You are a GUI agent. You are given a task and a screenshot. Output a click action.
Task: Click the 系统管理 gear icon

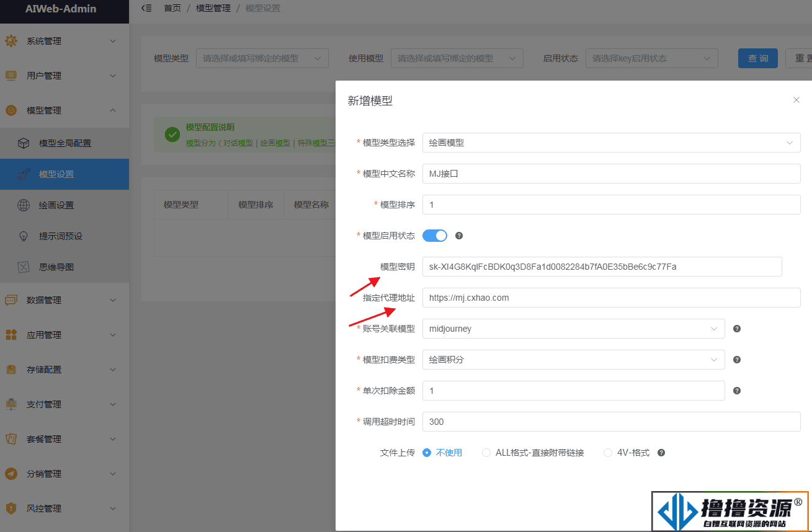(11, 41)
